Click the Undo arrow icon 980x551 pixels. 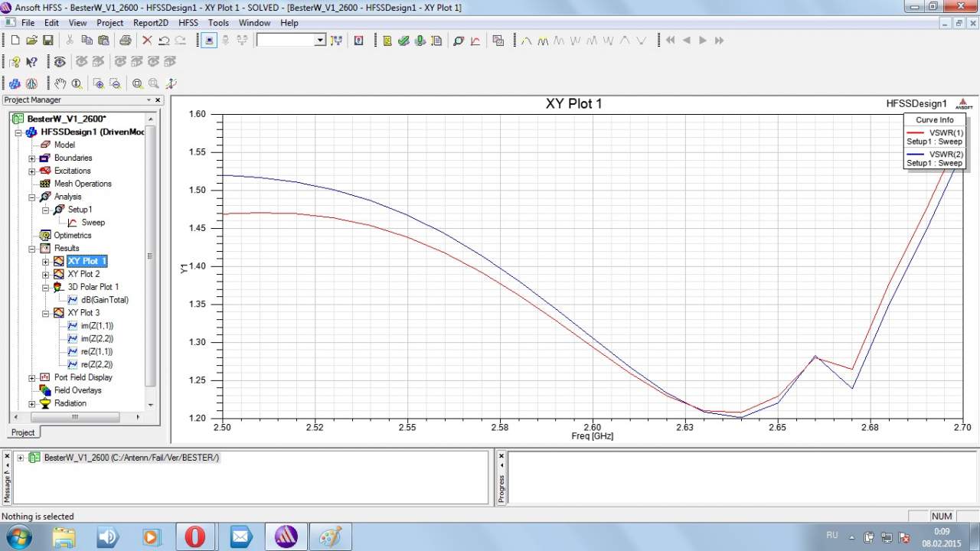[x=163, y=41]
